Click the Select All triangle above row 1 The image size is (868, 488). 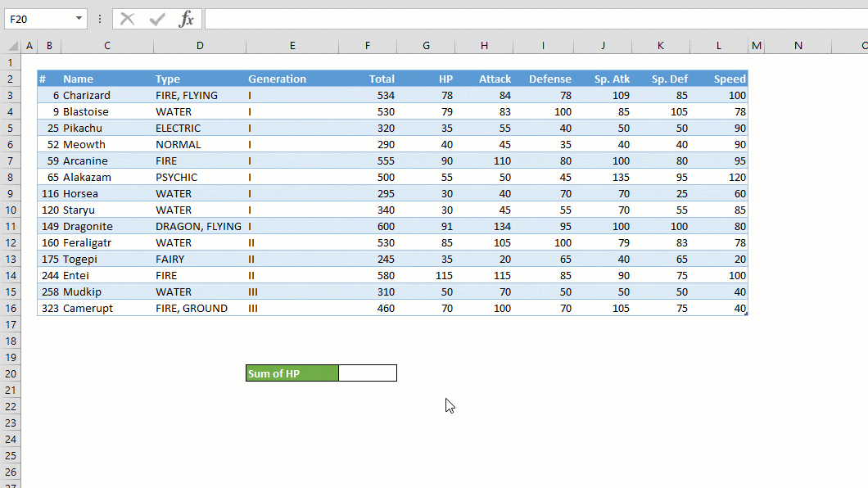[11, 46]
